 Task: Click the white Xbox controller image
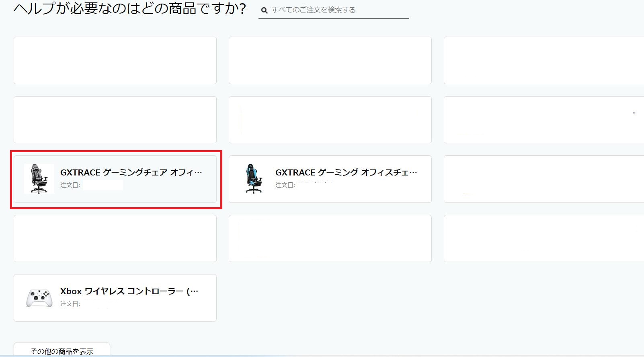tap(39, 298)
